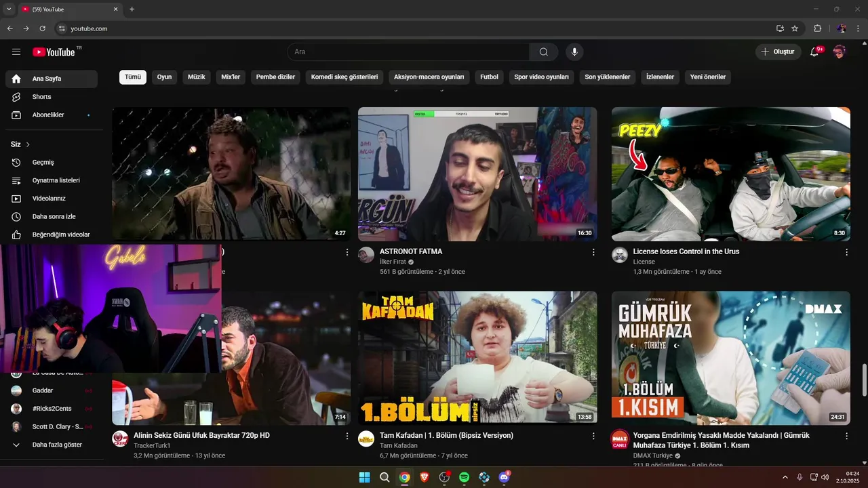Open ASTRONOT FATMA video thumbnail
Image resolution: width=868 pixels, height=488 pixels.
click(477, 174)
